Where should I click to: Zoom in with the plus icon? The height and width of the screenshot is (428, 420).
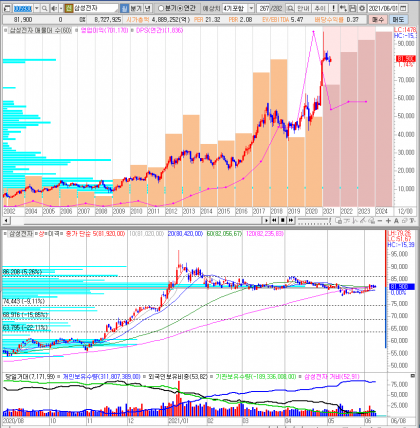[388, 221]
